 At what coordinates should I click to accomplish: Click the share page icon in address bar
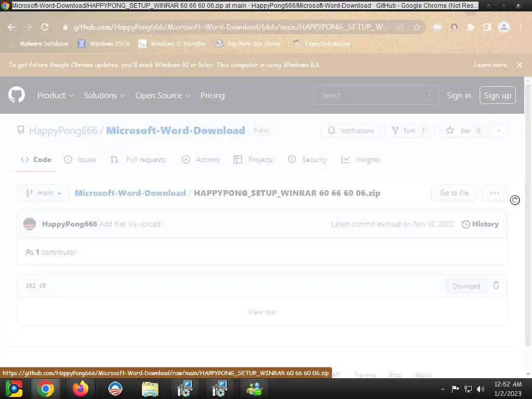400,27
